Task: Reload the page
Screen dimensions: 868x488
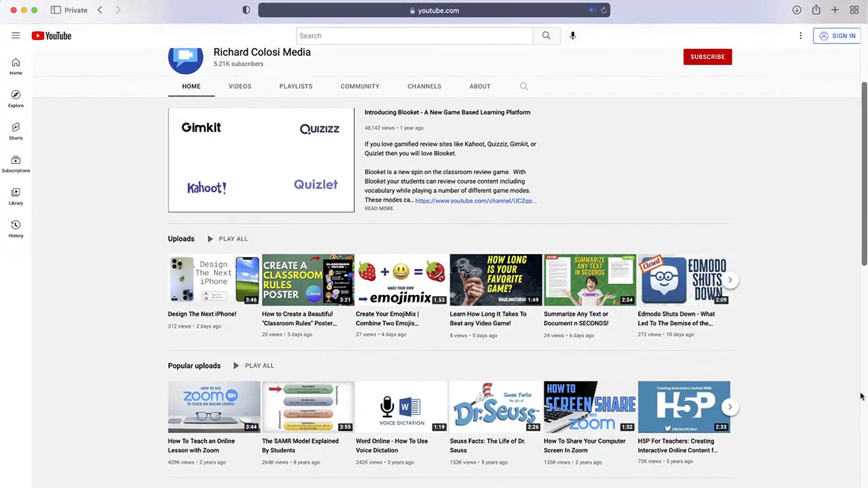Action: click(604, 10)
